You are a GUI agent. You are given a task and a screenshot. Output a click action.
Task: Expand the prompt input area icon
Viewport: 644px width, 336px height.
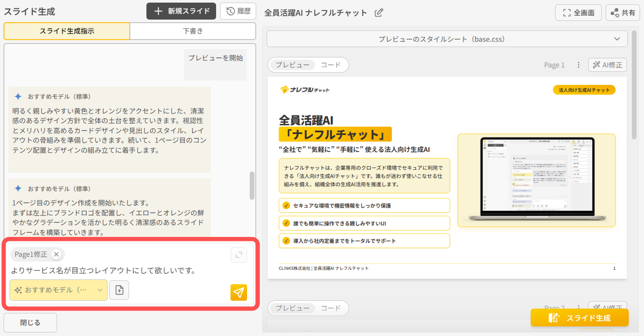coord(239,255)
